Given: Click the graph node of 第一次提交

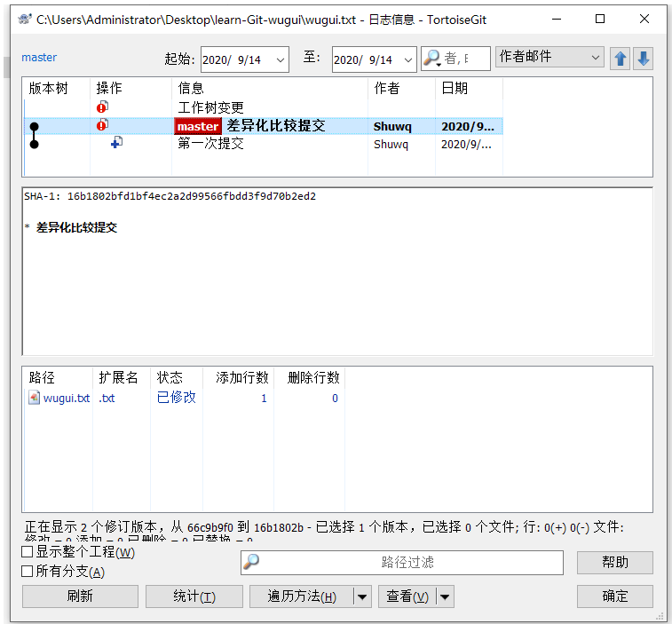Looking at the screenshot, I should pyautogui.click(x=35, y=144).
